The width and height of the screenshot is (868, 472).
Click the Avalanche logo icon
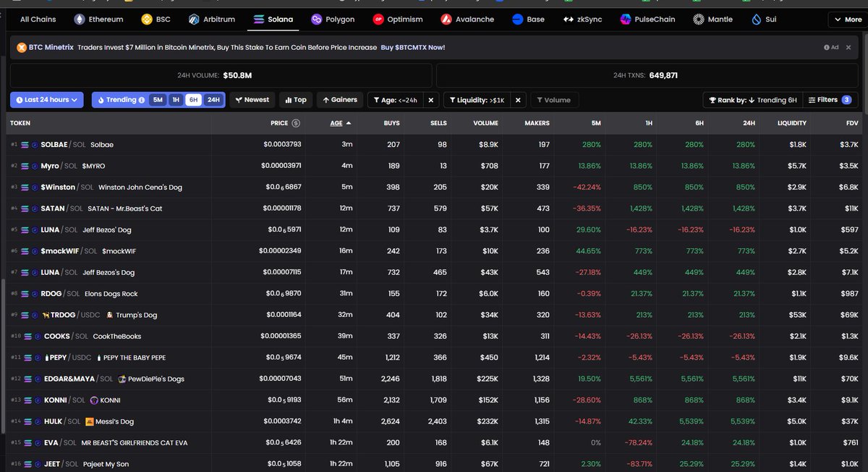click(x=446, y=20)
